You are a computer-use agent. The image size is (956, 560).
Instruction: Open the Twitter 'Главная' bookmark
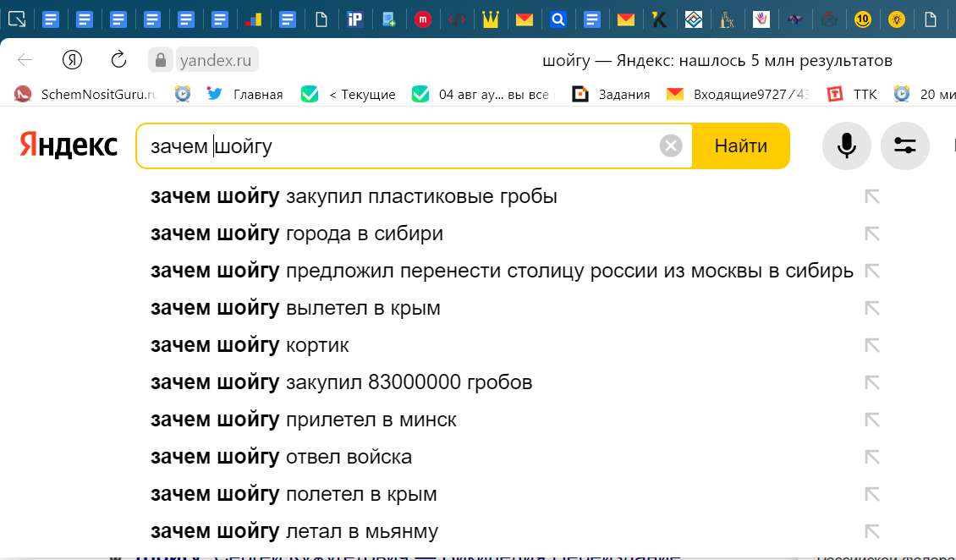[x=245, y=95]
